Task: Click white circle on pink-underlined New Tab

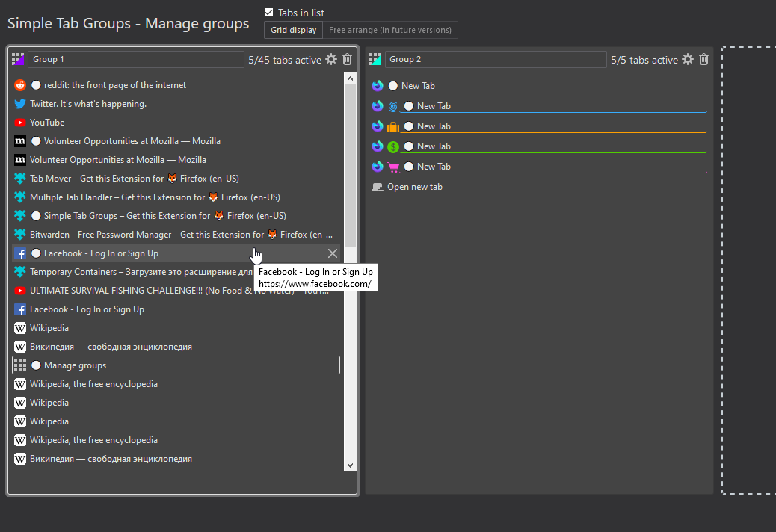Action: click(x=409, y=167)
